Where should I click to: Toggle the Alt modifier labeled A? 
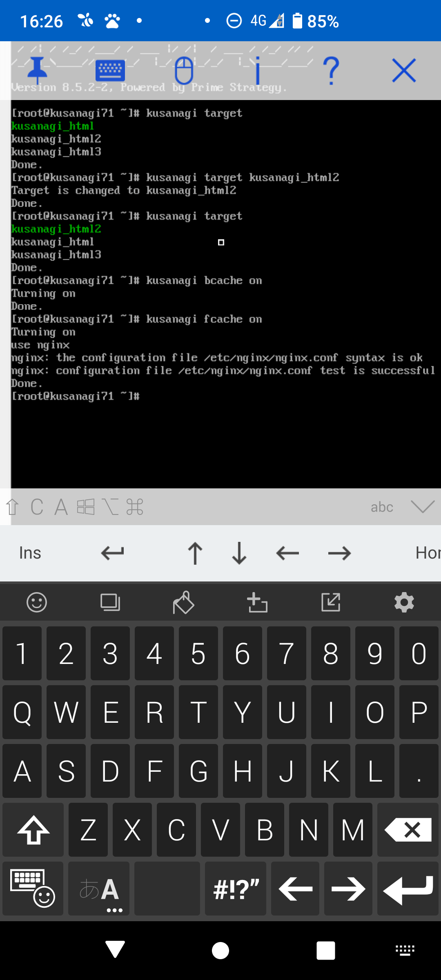tap(61, 507)
